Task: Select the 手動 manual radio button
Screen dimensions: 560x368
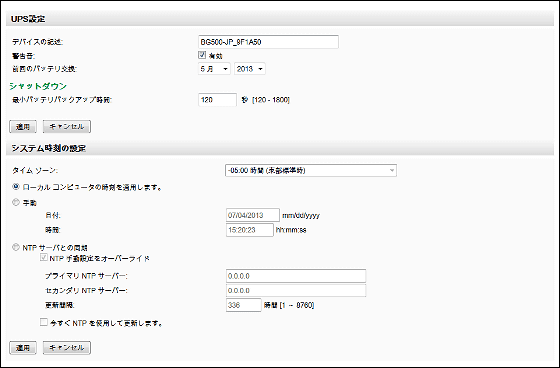Action: pyautogui.click(x=16, y=202)
